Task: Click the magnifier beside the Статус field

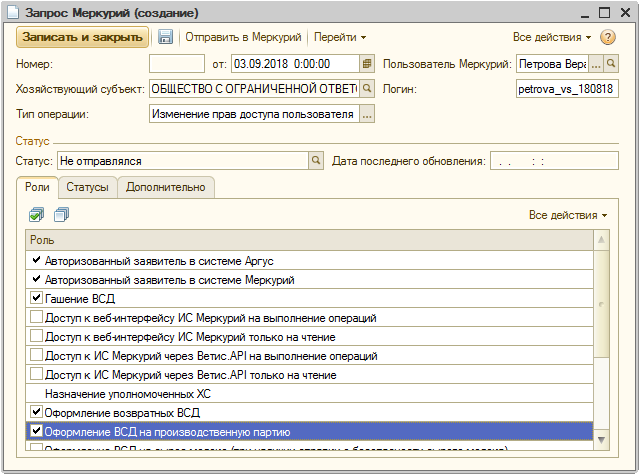Action: (316, 161)
